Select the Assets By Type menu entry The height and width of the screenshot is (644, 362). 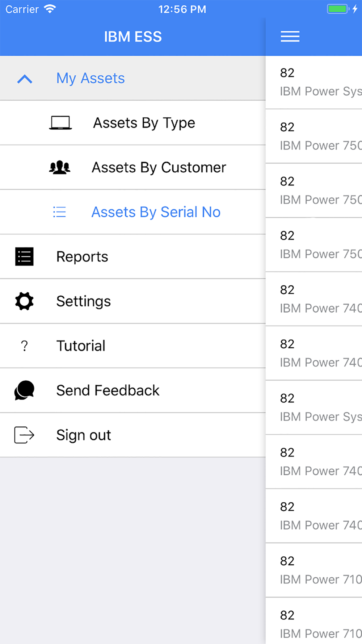[x=133, y=123]
